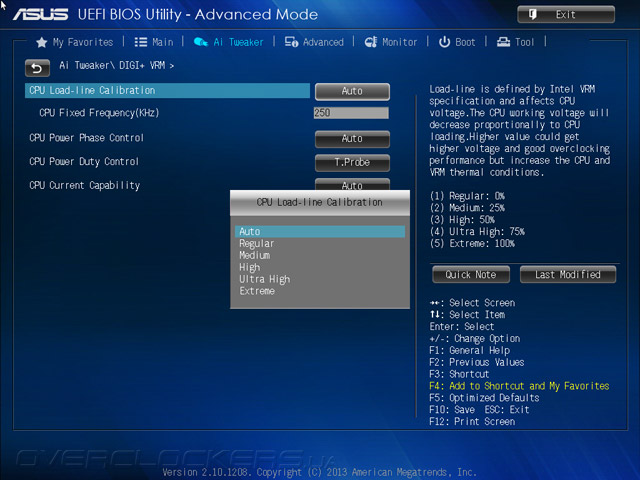The image size is (640, 480).
Task: Select the CPU Fixed Frequency(KHz) label
Action: click(x=99, y=113)
